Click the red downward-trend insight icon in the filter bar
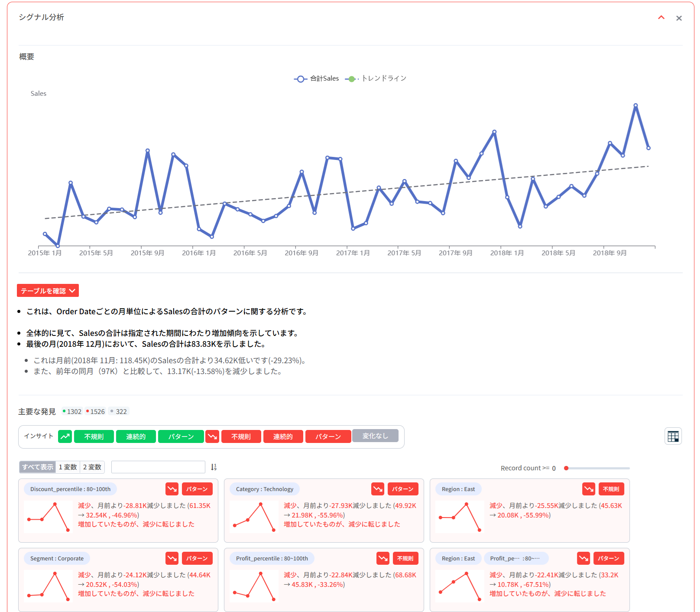700x612 pixels. 212,436
